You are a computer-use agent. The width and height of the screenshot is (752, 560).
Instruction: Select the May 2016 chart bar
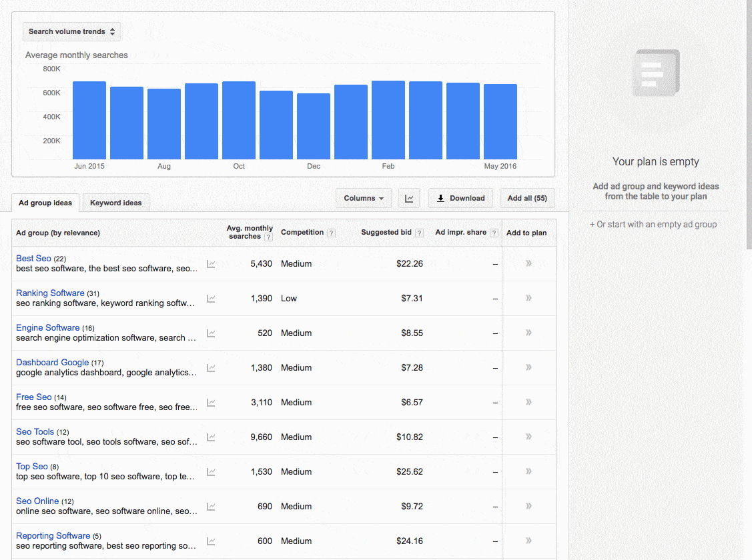[x=500, y=122]
